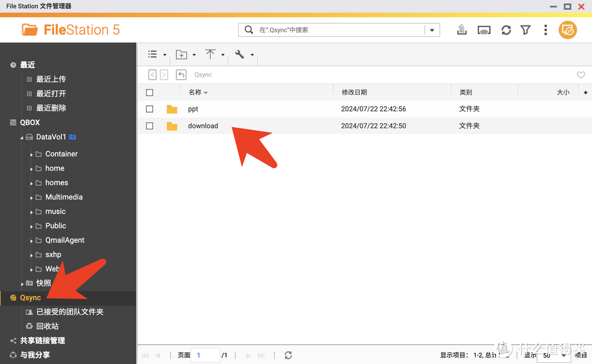This screenshot has width=592, height=364.
Task: Expand the search scope dropdown arrow
Action: click(432, 30)
